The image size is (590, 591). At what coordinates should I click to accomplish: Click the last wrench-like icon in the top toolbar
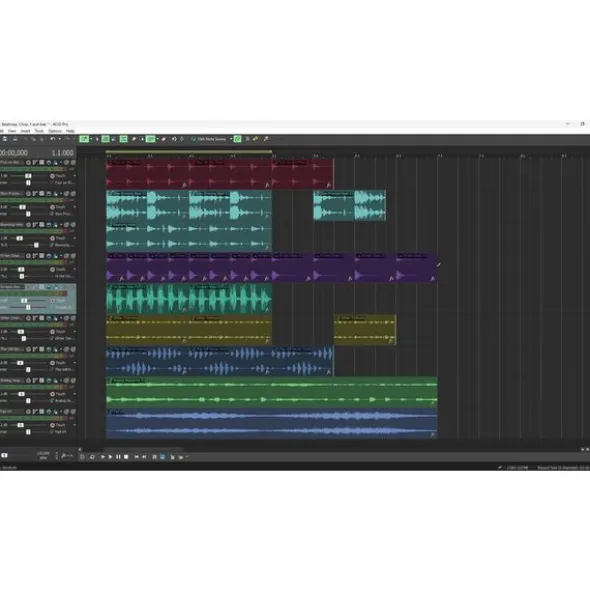[266, 139]
